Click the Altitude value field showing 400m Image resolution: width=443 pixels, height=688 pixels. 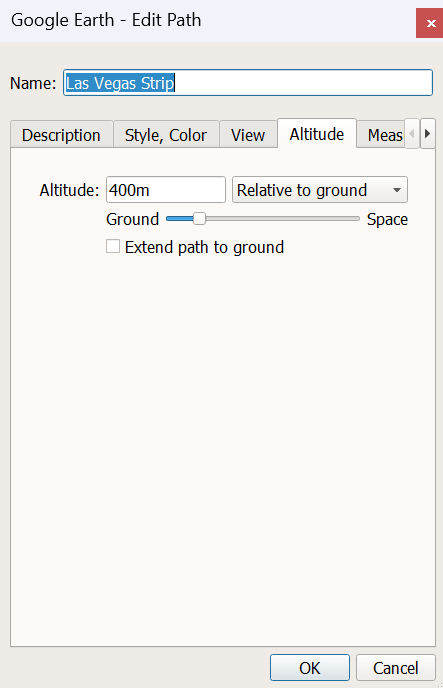(x=166, y=190)
